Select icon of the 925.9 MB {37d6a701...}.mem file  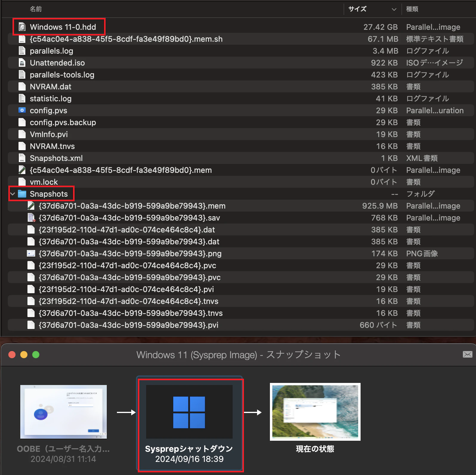[31, 206]
